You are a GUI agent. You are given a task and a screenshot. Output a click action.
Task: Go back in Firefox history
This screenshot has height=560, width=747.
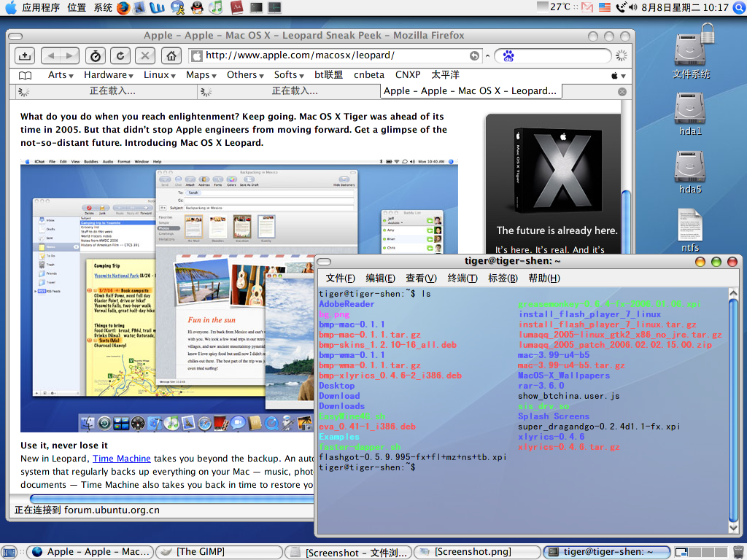point(50,55)
